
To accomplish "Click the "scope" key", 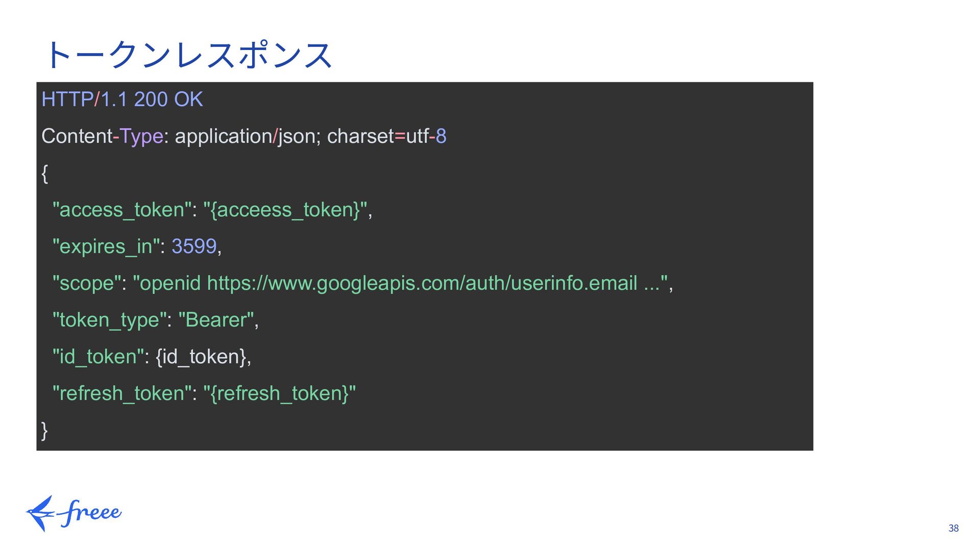I will click(x=87, y=283).
